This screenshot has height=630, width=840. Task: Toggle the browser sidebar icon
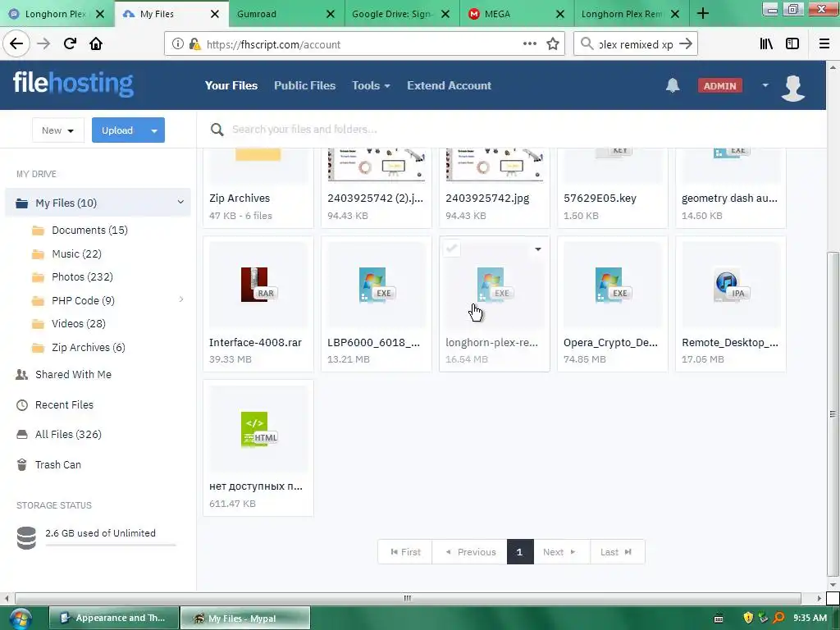[x=792, y=44]
